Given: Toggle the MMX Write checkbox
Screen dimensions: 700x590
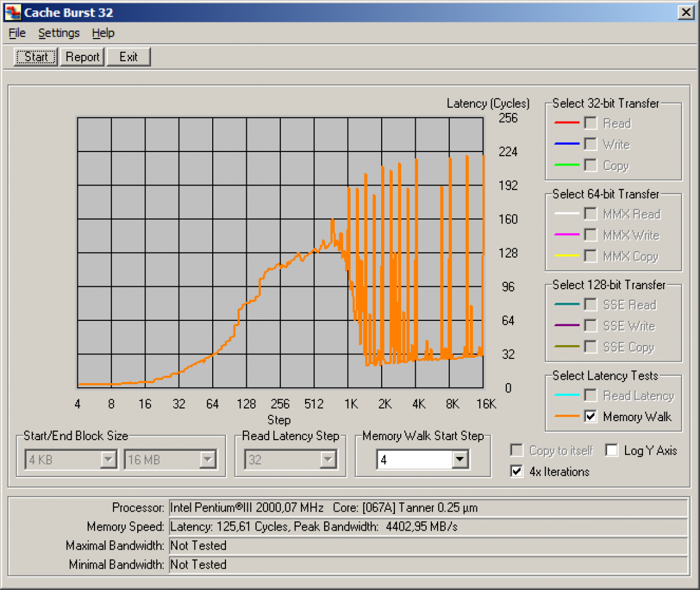Looking at the screenshot, I should coord(590,235).
